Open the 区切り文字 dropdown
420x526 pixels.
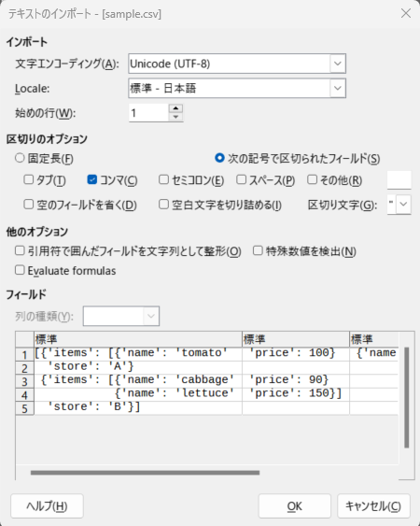click(x=403, y=204)
